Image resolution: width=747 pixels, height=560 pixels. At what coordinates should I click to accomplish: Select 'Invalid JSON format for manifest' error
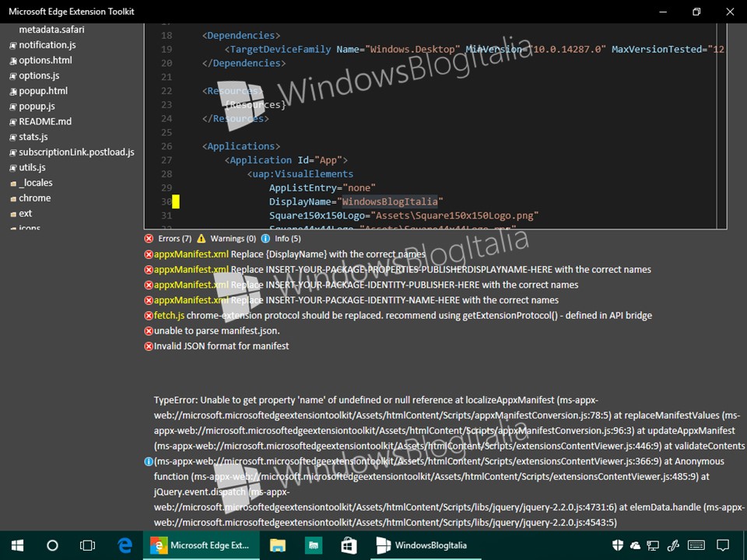point(221,345)
